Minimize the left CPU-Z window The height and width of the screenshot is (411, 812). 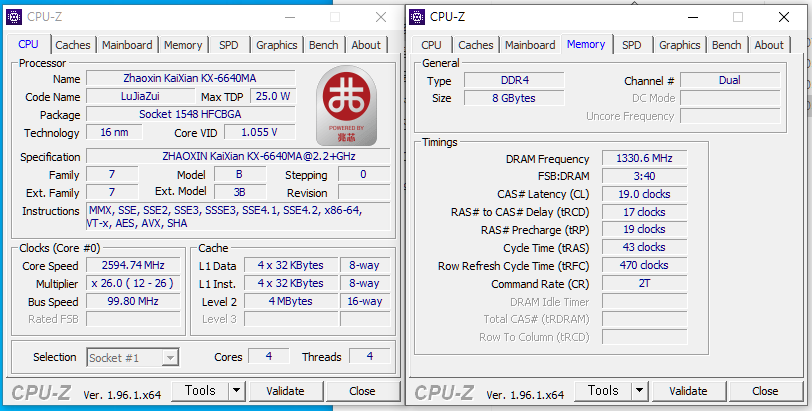(x=290, y=17)
